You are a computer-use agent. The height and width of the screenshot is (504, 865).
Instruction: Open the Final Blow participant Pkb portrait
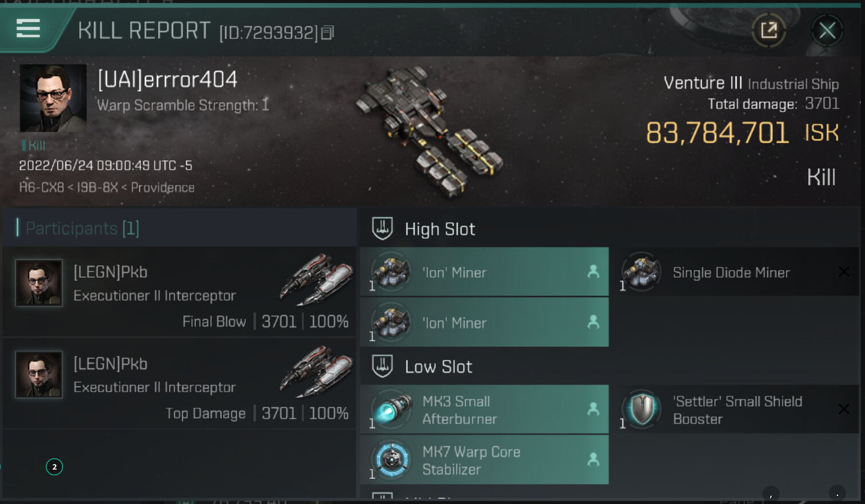pos(39,283)
